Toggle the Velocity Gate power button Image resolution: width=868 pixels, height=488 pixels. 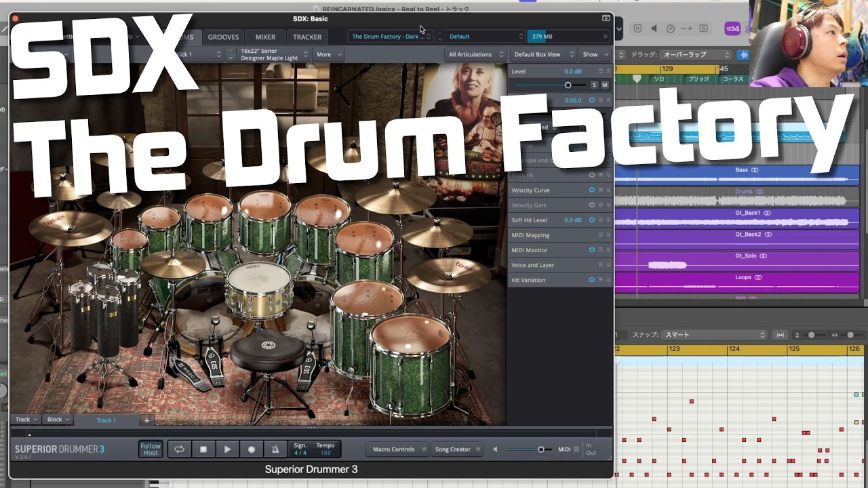(591, 205)
